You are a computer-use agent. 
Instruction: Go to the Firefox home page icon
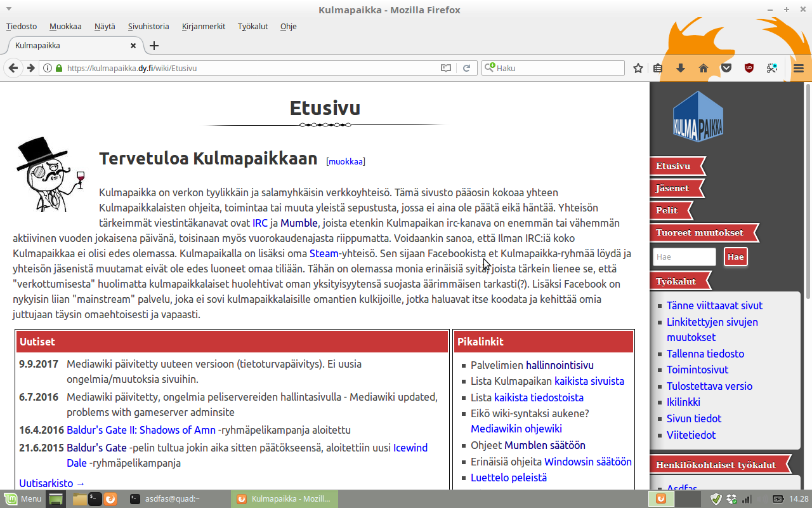click(x=704, y=68)
